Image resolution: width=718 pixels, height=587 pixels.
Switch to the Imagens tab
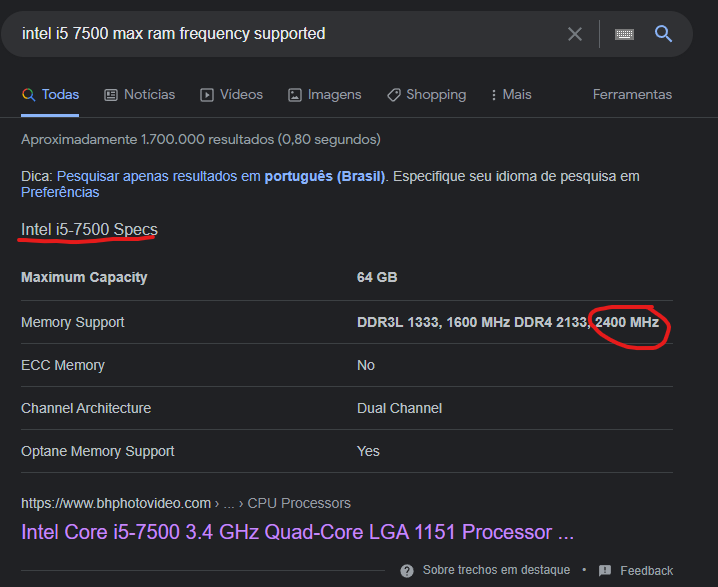pos(325,94)
